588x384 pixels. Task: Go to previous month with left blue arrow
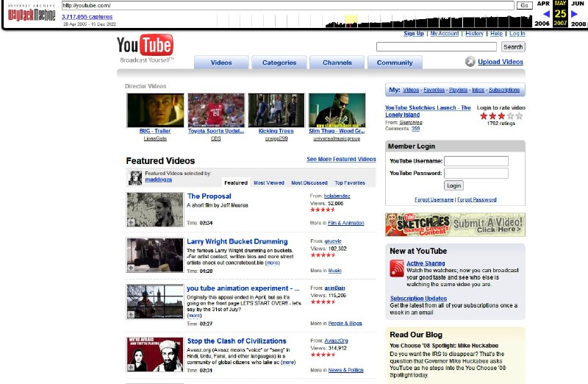point(546,14)
